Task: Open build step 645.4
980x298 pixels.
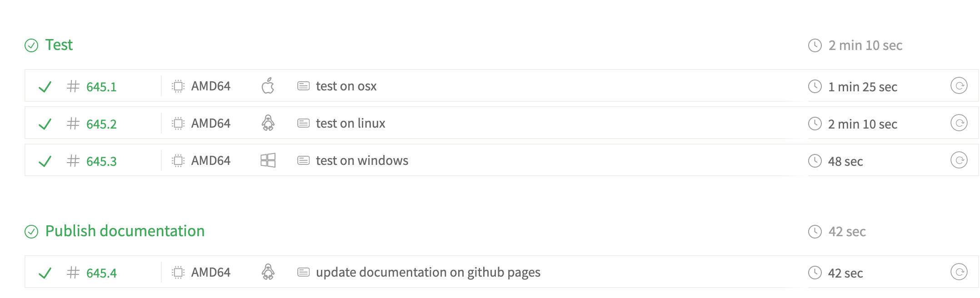Action: coord(101,273)
